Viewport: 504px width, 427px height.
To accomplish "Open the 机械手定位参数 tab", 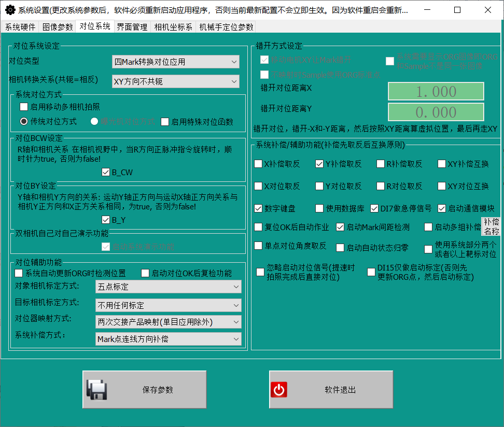I will (x=226, y=27).
